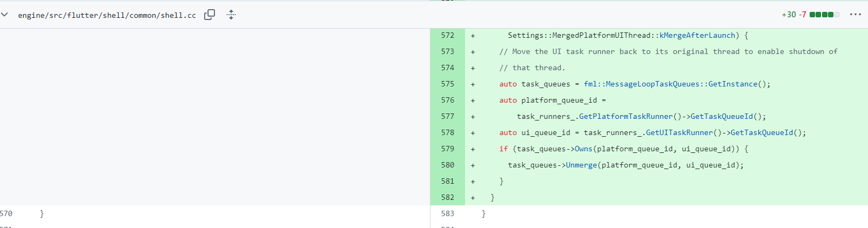The width and height of the screenshot is (868, 228).
Task: Click the fml::MessageLoopTaskQueues::GetInstance symbol
Action: [670, 84]
